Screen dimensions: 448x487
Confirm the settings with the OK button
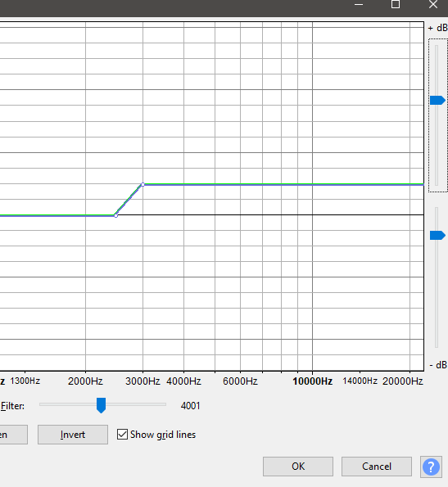[298, 467]
